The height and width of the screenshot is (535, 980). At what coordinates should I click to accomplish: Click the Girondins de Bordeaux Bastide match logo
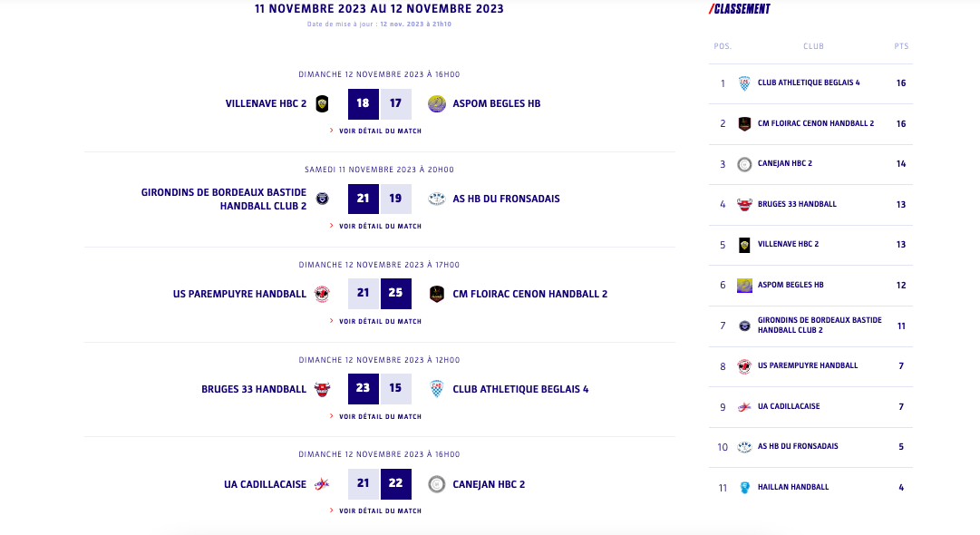click(322, 199)
